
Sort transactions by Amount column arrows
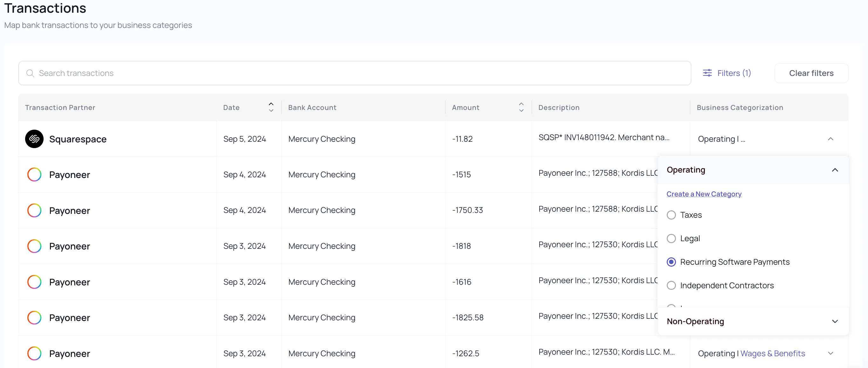click(521, 107)
